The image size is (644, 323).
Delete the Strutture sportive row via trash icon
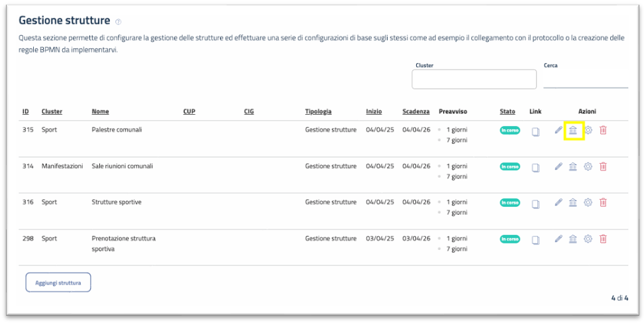[603, 202]
